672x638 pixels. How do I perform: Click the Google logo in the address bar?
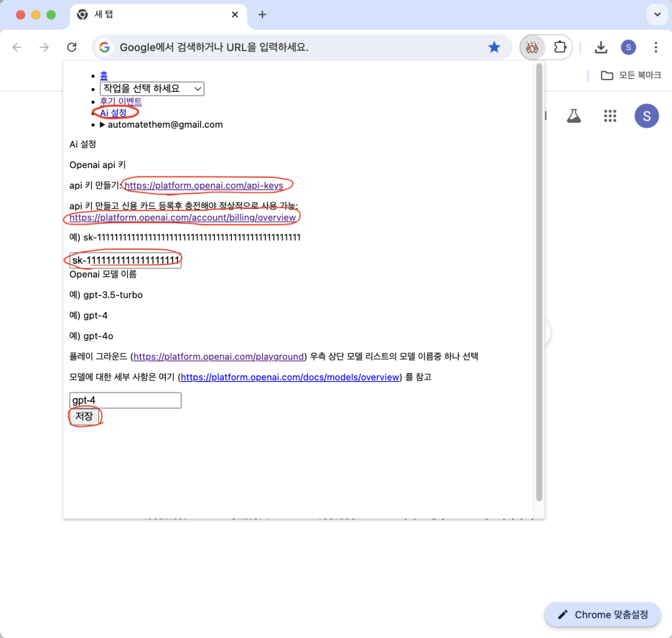[105, 47]
